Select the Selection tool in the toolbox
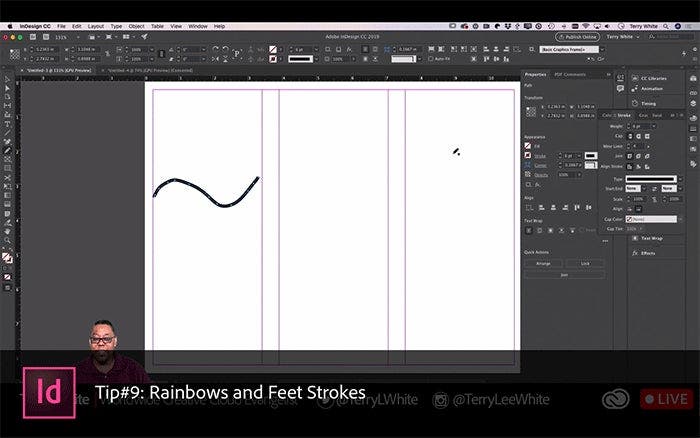Image resolution: width=700 pixels, height=438 pixels. 7,79
